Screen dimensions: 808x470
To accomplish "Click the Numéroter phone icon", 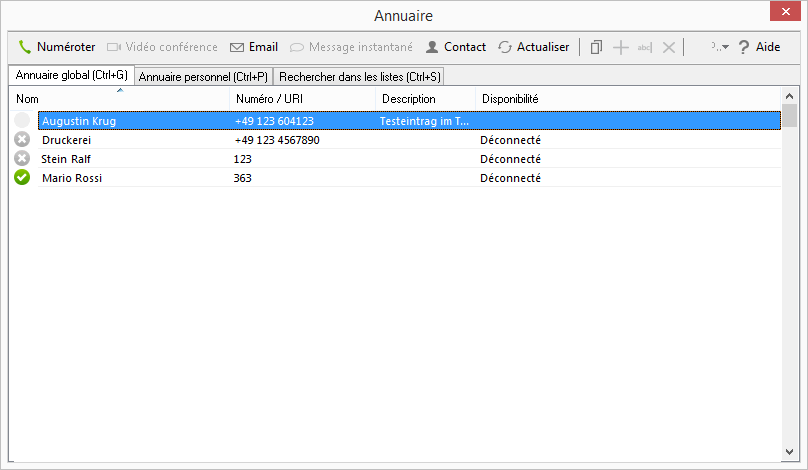I will pyautogui.click(x=25, y=47).
